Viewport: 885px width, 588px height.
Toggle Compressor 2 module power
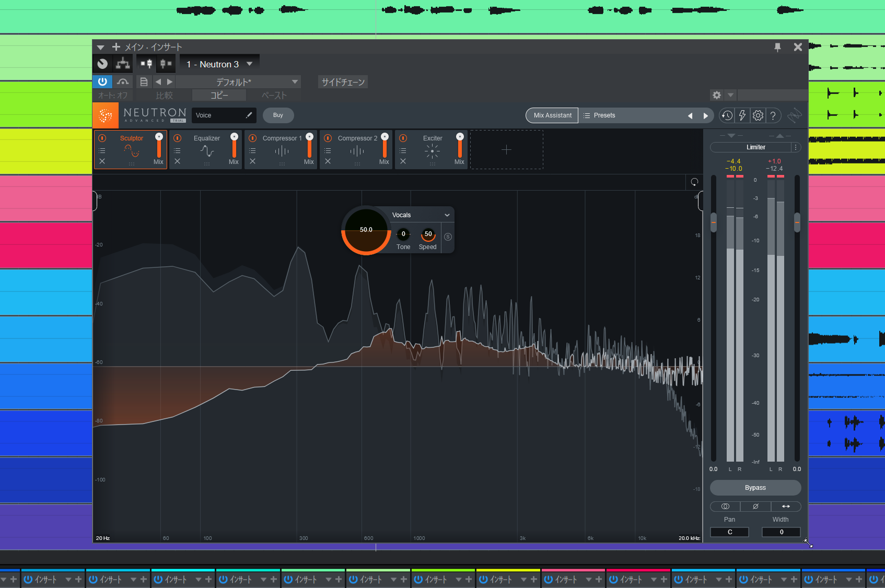(328, 138)
